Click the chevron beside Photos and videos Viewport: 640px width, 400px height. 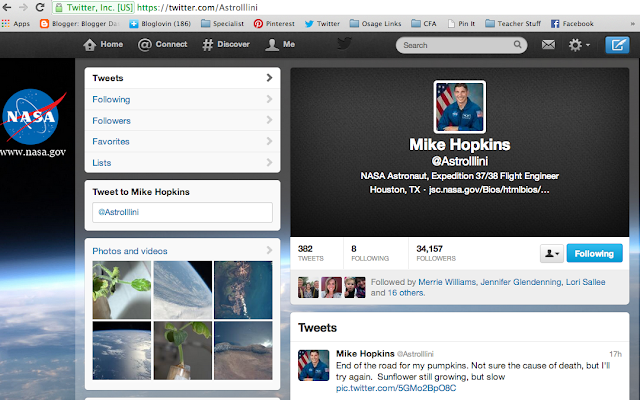click(269, 250)
